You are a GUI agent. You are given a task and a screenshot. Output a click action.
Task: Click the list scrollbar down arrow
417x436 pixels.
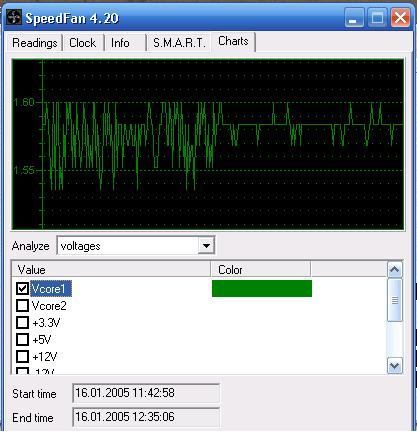click(x=395, y=366)
